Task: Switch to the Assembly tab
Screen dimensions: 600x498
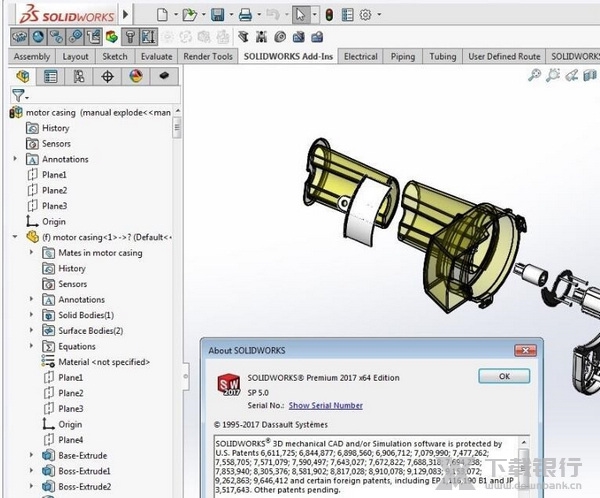Action: 32,57
